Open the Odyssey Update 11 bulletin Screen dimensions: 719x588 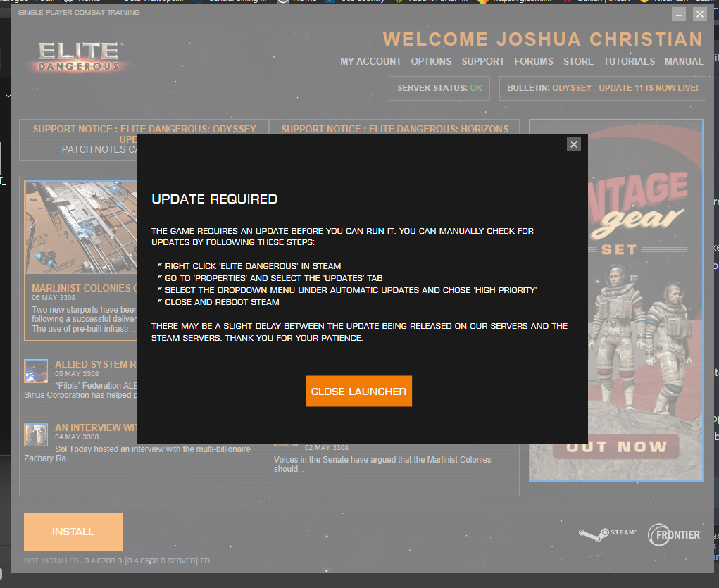pos(603,88)
